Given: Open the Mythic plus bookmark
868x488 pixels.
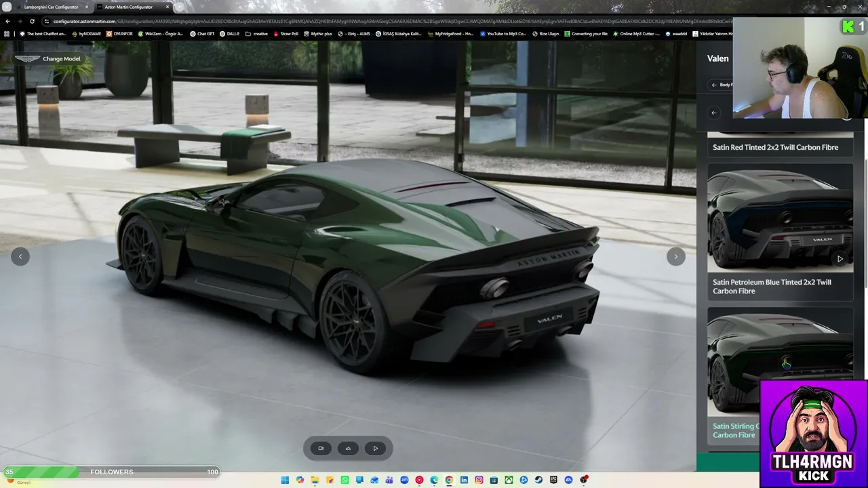Looking at the screenshot, I should pyautogui.click(x=318, y=34).
